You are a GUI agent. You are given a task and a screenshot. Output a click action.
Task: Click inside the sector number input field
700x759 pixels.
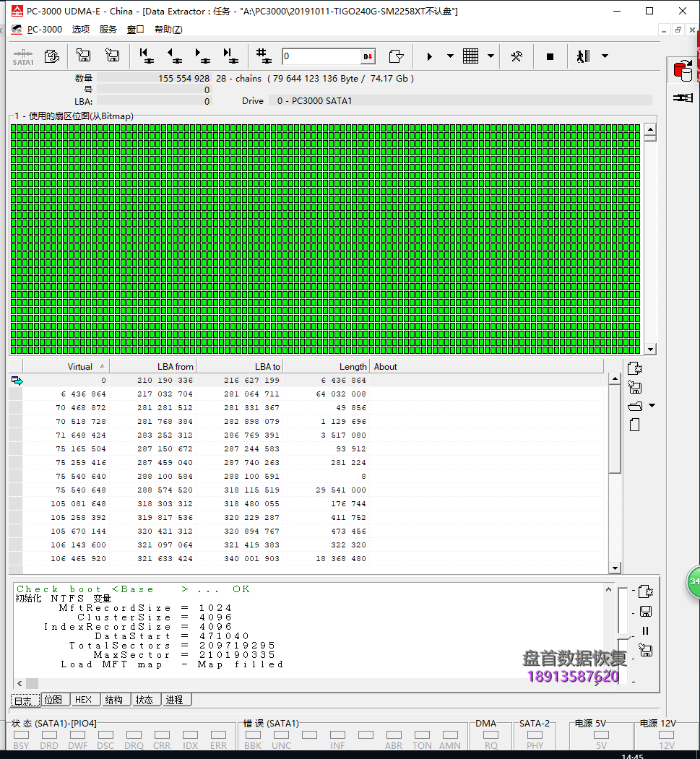coord(318,56)
